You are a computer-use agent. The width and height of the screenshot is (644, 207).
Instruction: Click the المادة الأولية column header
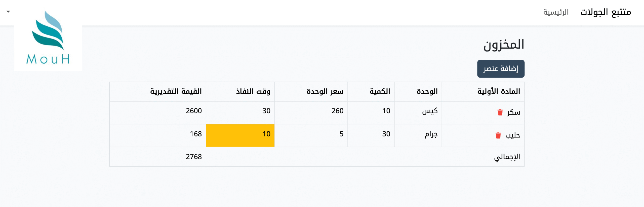click(x=499, y=91)
